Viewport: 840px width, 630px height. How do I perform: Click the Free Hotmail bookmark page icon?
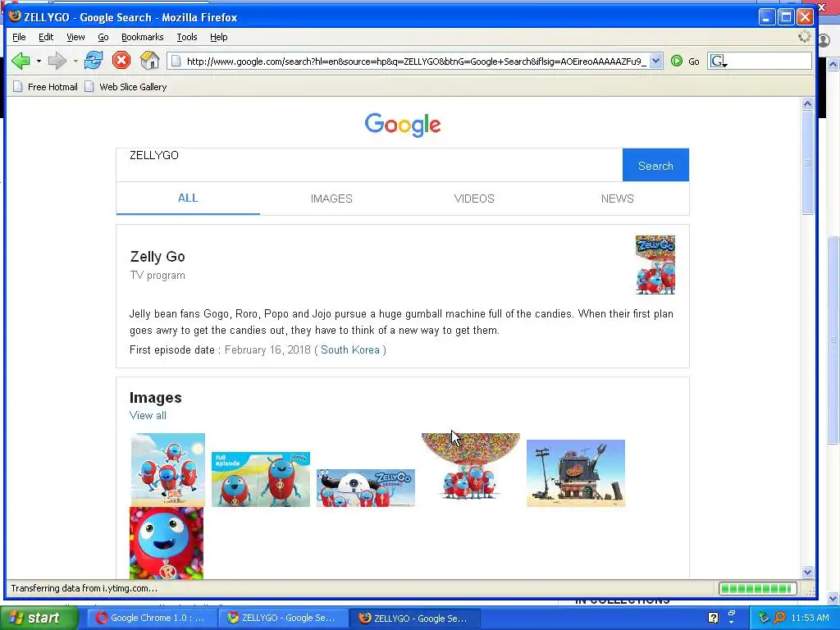tap(18, 87)
